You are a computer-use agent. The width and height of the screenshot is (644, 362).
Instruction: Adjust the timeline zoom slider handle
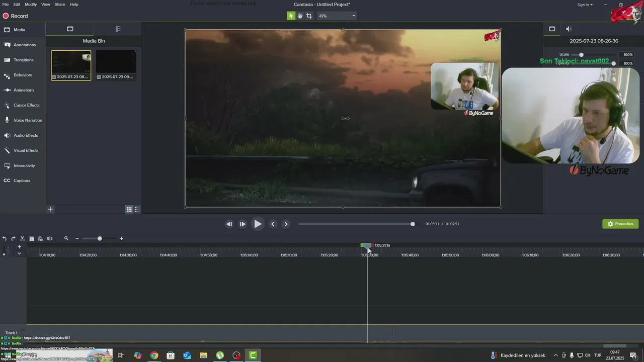(100, 239)
